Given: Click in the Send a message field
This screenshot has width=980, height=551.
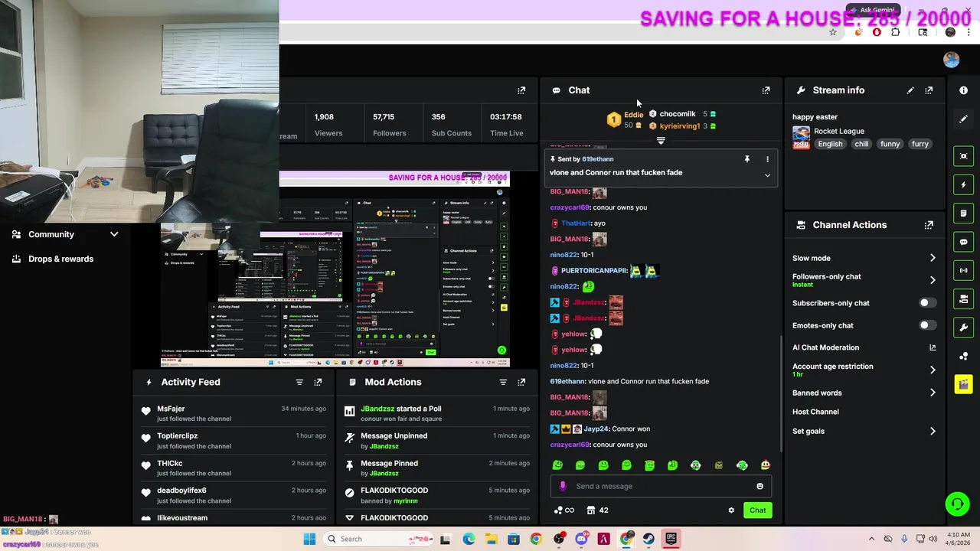Looking at the screenshot, I should click(x=659, y=486).
